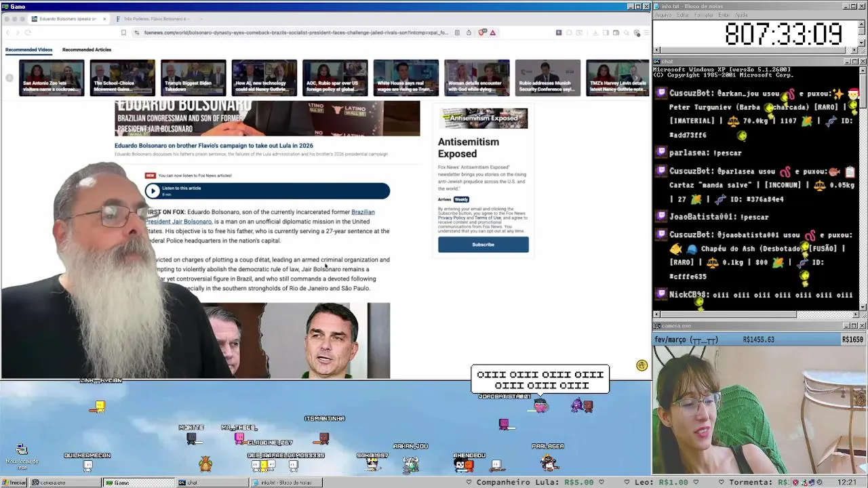The height and width of the screenshot is (488, 868).
Task: Open the Rubio addresses Munich Security video
Action: (547, 78)
